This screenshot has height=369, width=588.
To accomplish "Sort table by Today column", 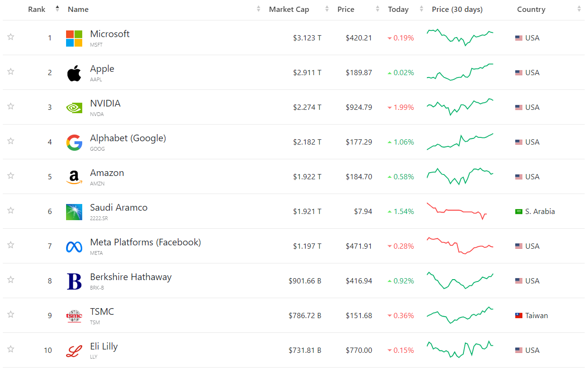I will pos(398,10).
